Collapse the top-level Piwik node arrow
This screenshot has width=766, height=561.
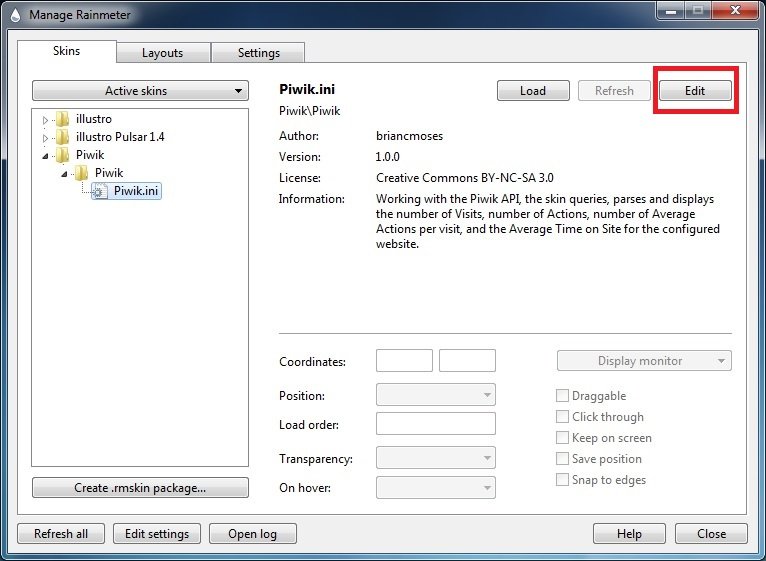45,156
